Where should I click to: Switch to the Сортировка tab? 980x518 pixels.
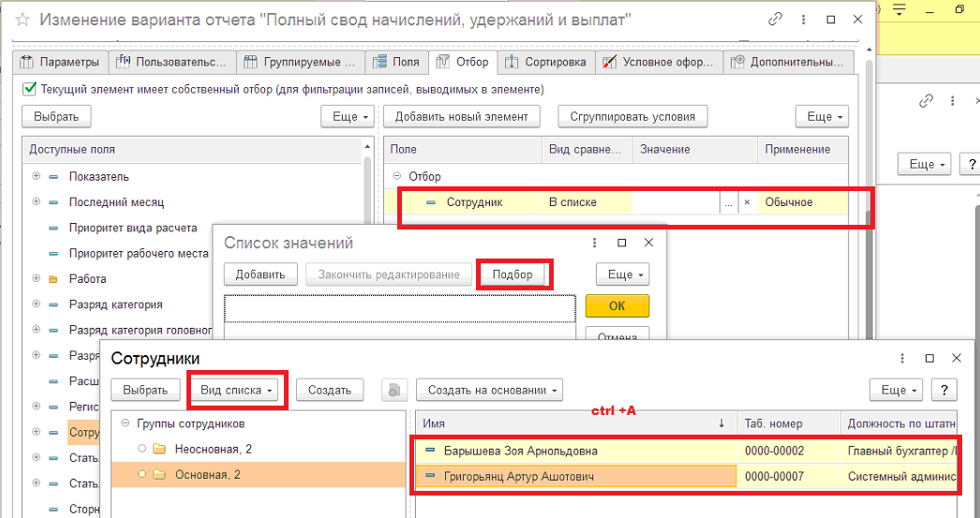tap(547, 62)
